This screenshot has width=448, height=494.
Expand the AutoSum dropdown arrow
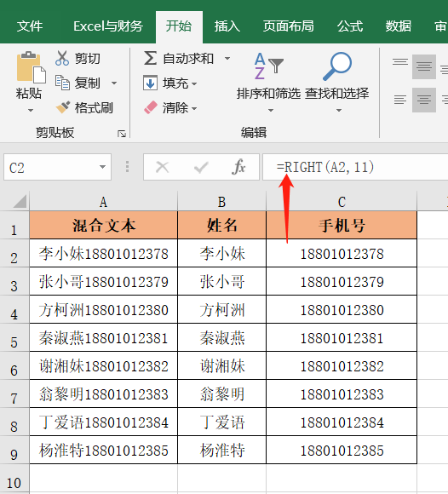click(227, 58)
